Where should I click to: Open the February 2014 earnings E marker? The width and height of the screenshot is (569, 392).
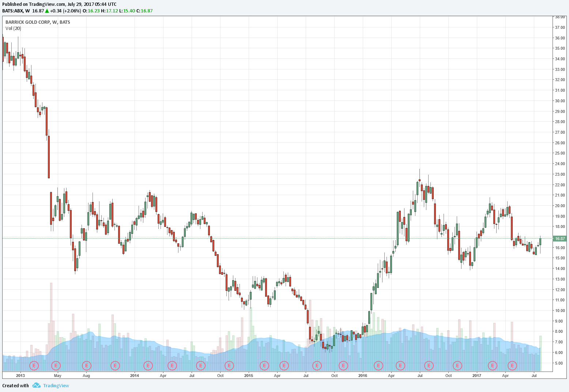click(x=148, y=365)
